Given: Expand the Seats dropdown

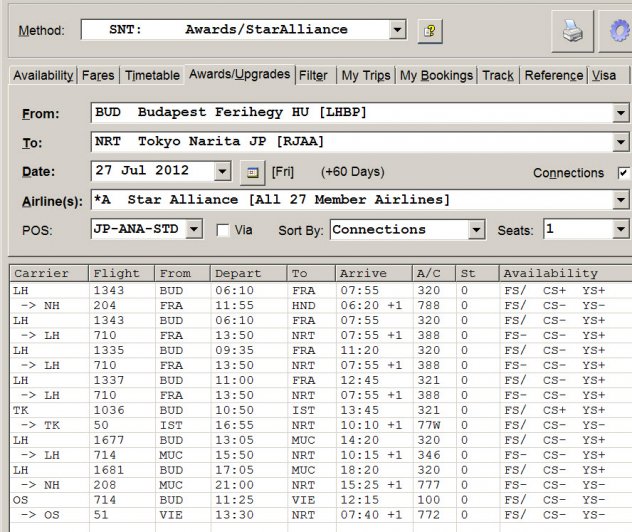Looking at the screenshot, I should [621, 230].
